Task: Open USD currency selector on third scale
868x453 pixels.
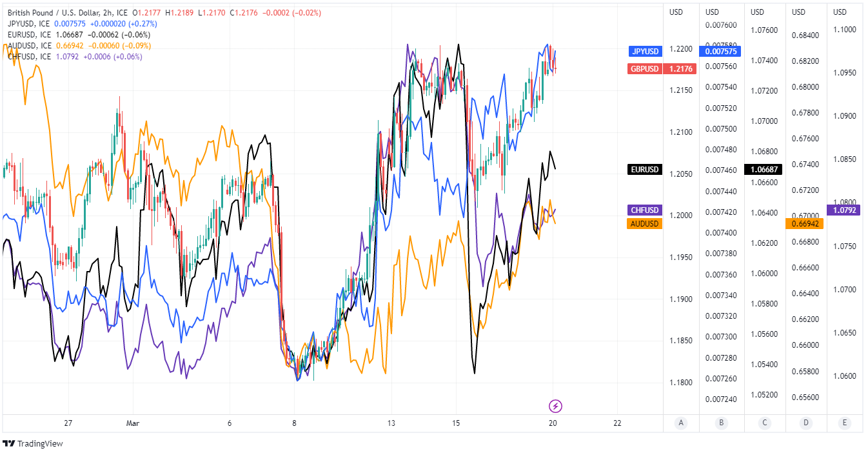Action: point(757,12)
